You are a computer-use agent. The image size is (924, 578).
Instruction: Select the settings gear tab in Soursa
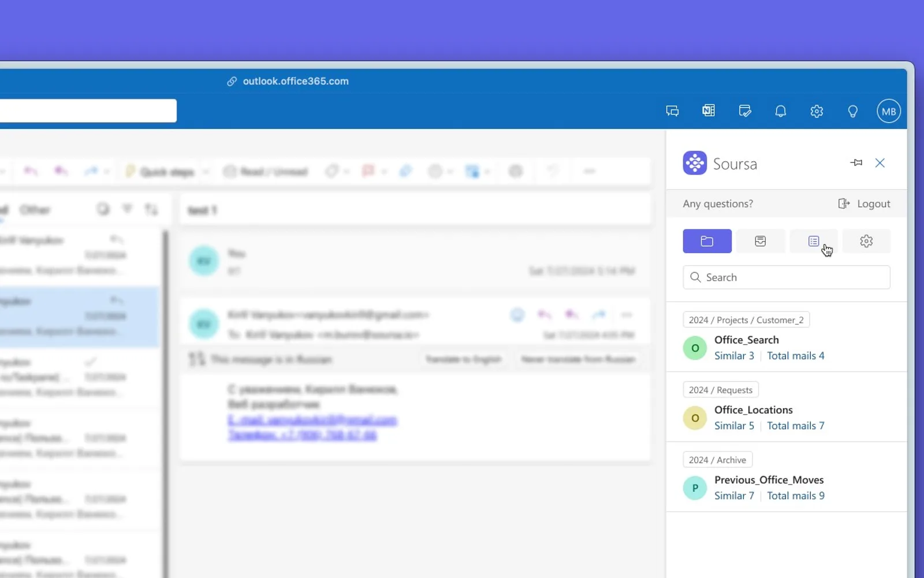(x=866, y=241)
